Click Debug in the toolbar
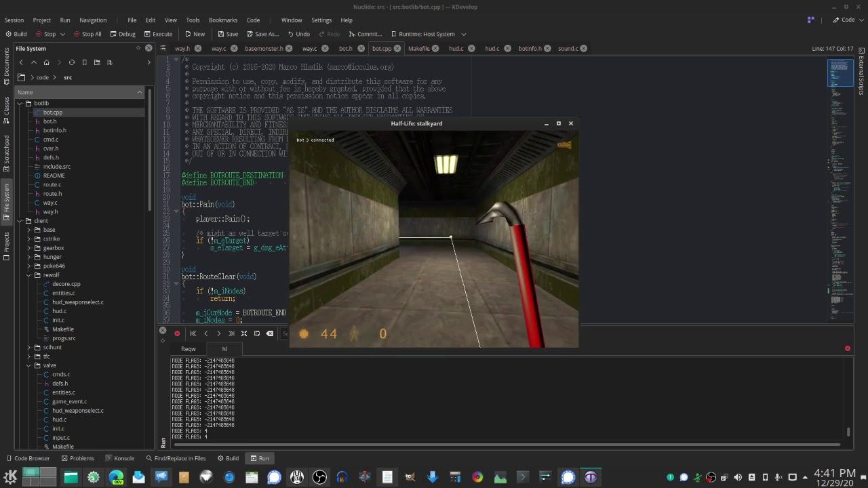868x488 pixels. click(123, 34)
